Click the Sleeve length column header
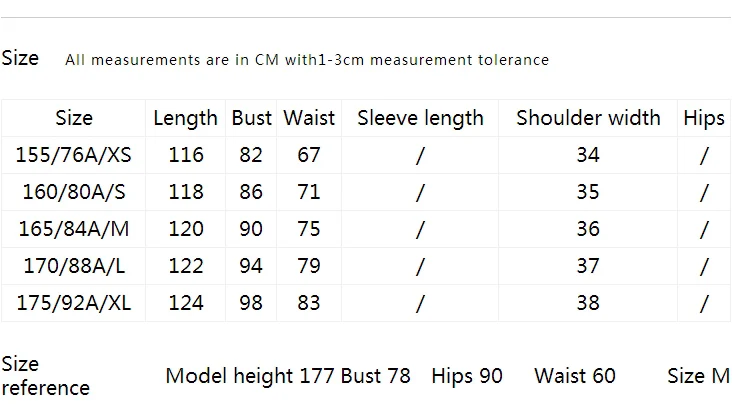732x404 pixels. point(420,118)
